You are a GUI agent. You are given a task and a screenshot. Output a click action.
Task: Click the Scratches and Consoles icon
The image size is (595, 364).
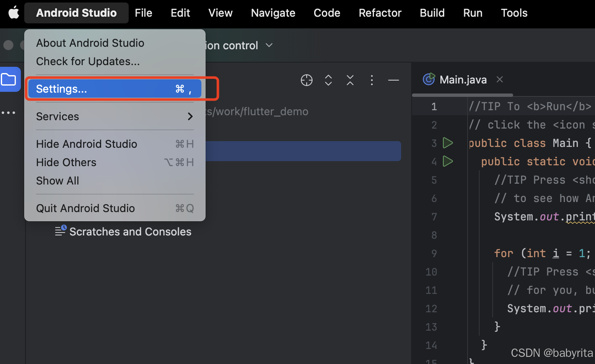tap(61, 230)
